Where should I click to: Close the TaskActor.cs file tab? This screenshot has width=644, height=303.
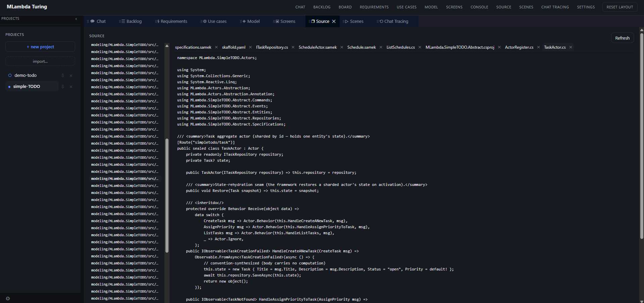tap(571, 47)
